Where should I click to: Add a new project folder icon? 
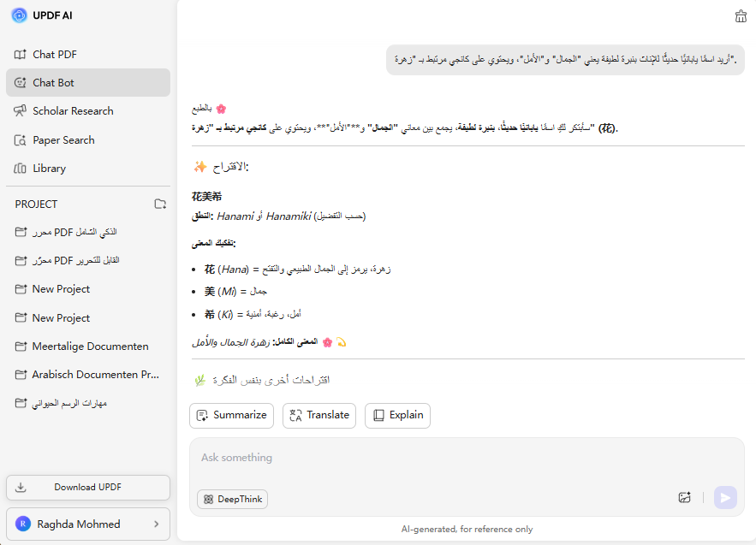[x=160, y=204]
